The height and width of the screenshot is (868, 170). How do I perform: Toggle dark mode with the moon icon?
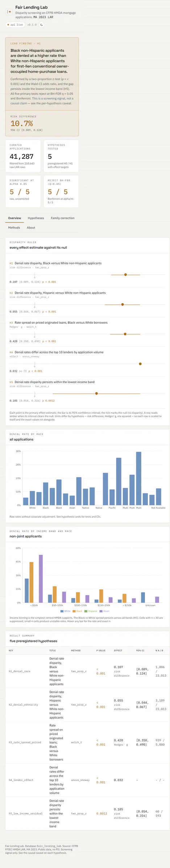click(x=42, y=25)
